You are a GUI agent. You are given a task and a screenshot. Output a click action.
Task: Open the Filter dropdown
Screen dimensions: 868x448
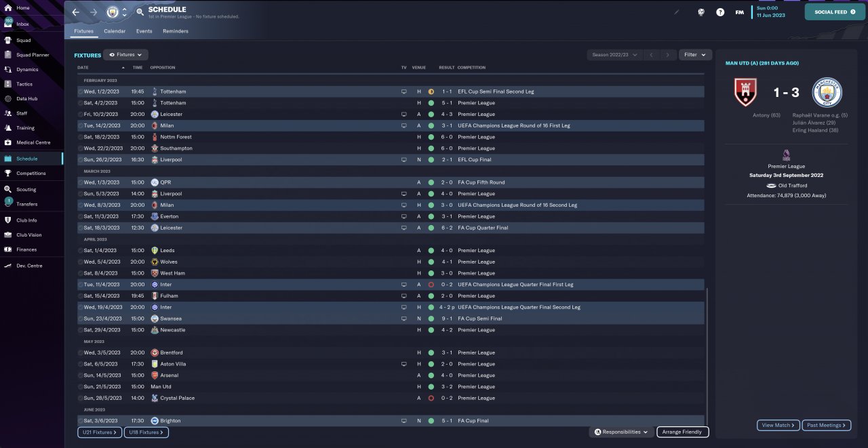coord(695,54)
